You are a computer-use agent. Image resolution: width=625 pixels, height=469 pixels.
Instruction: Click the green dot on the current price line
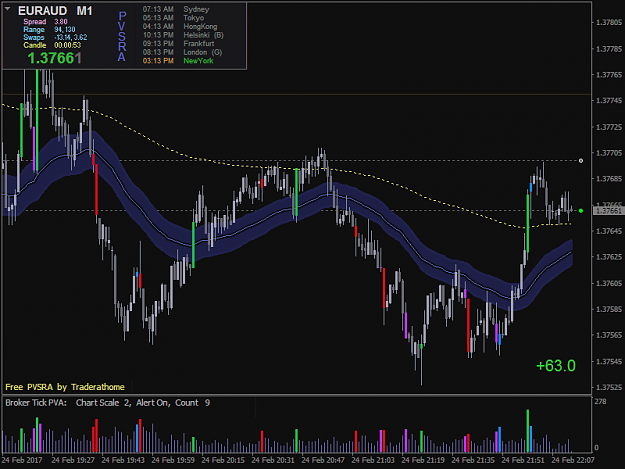[581, 210]
